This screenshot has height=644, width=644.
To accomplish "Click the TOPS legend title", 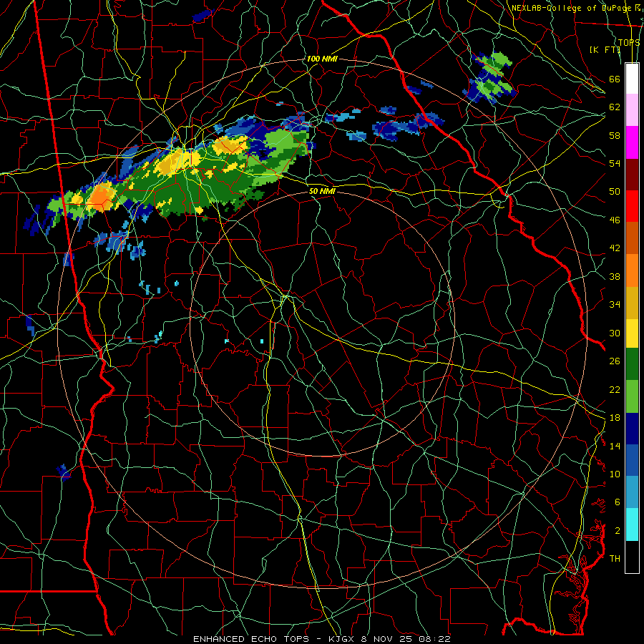I will coord(629,42).
